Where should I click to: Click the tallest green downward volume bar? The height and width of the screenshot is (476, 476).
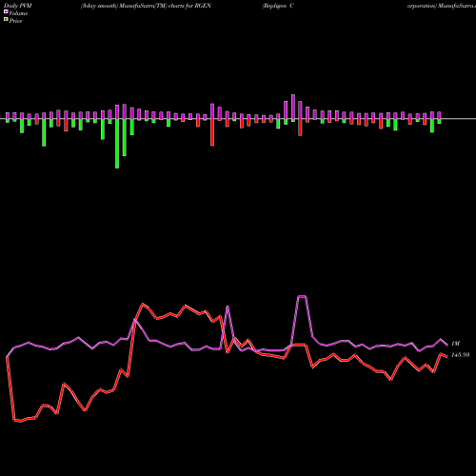[117, 144]
